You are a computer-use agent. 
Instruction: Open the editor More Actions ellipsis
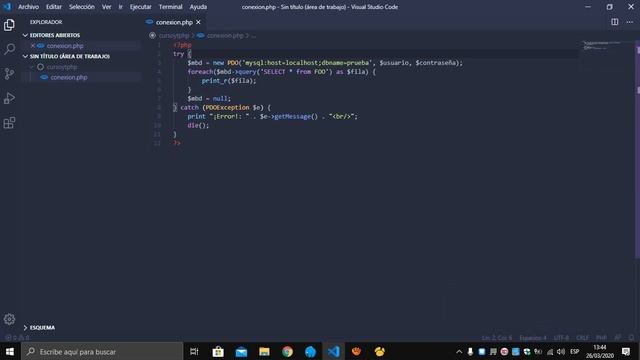(630, 22)
